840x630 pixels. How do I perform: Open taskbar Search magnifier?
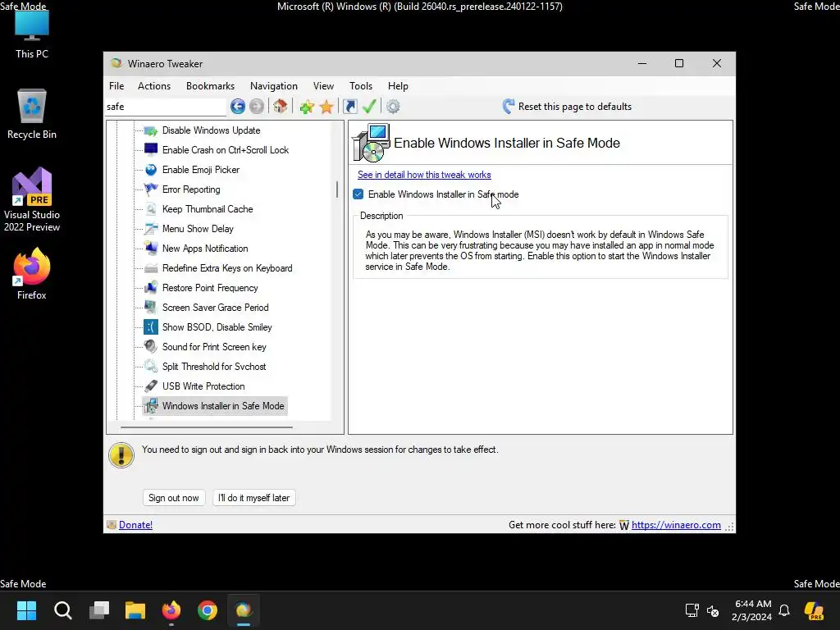(62, 610)
